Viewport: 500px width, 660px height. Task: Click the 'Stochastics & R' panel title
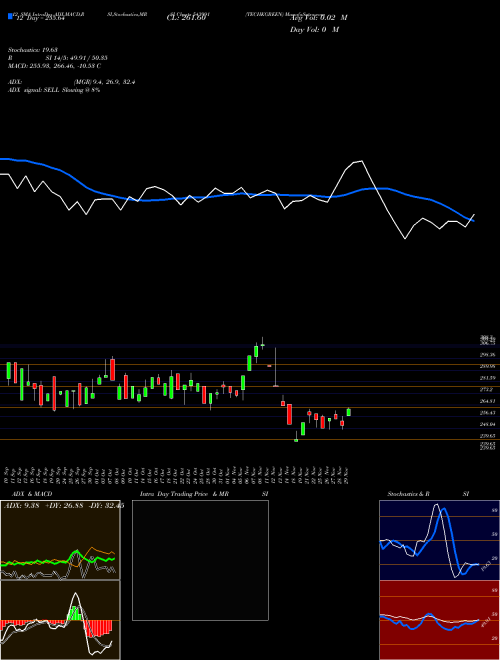408,494
